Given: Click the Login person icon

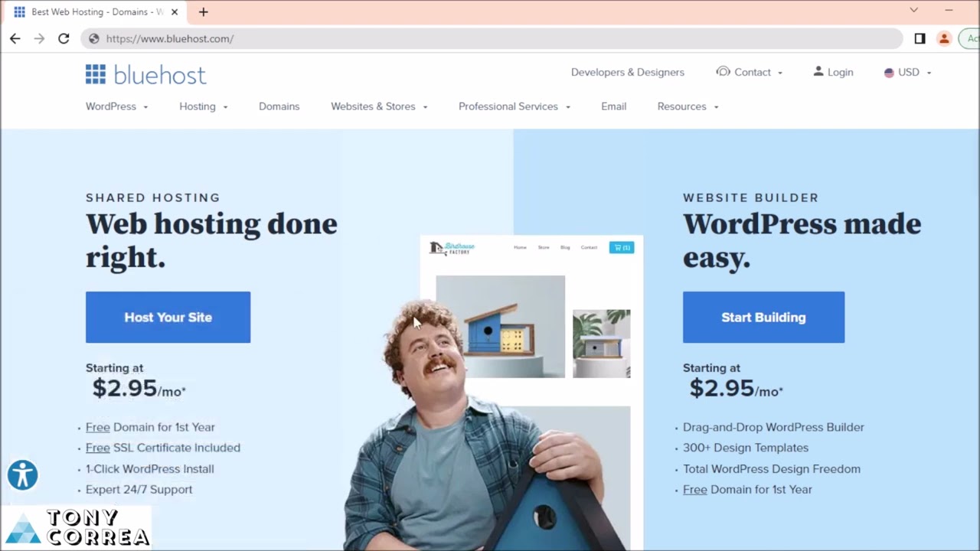Looking at the screenshot, I should pos(818,71).
